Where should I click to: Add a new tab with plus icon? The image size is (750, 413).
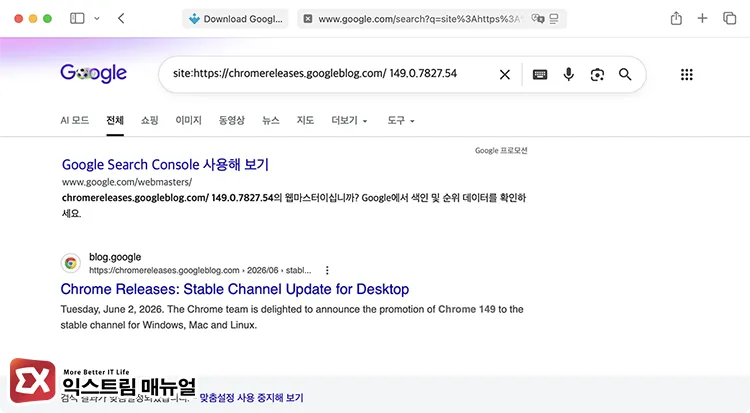point(702,19)
